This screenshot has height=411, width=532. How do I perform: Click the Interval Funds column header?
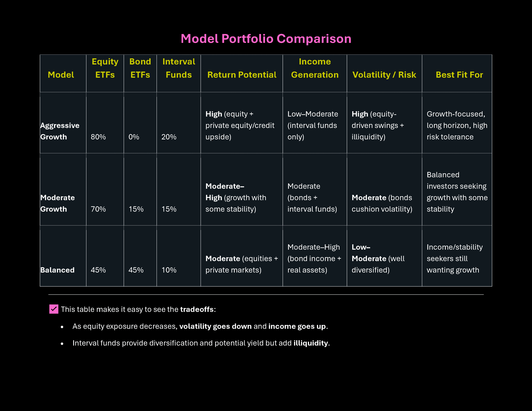[179, 68]
